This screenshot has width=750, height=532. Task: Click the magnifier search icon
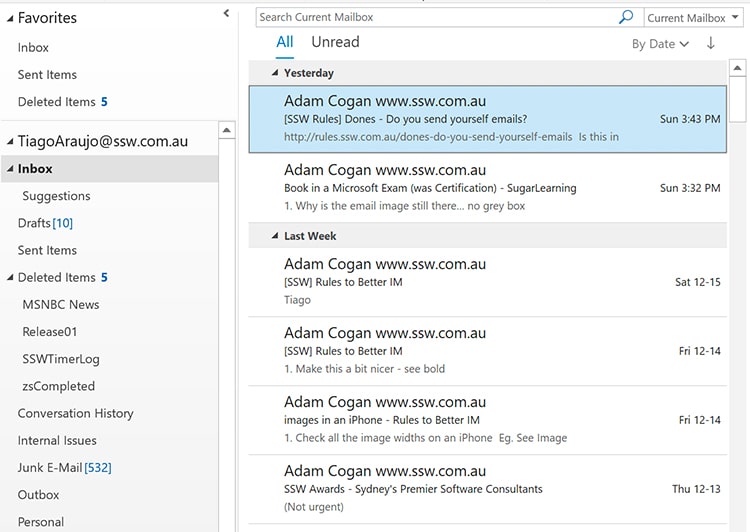[626, 17]
